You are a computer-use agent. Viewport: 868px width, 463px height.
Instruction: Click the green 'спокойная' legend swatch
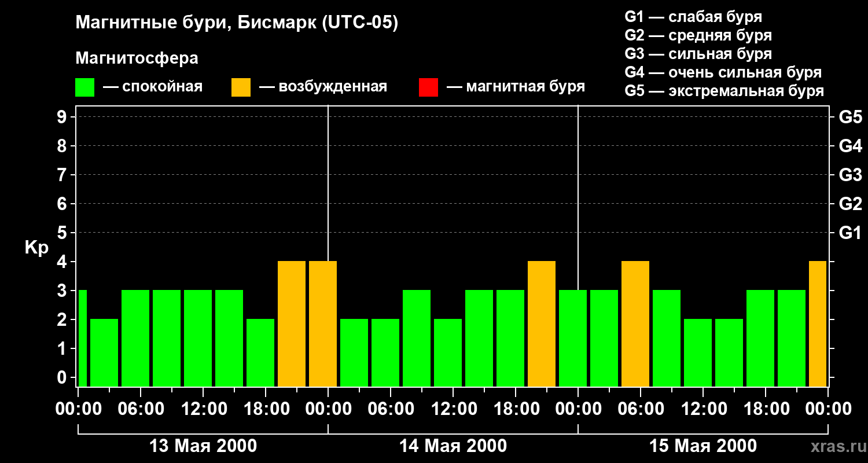(85, 87)
